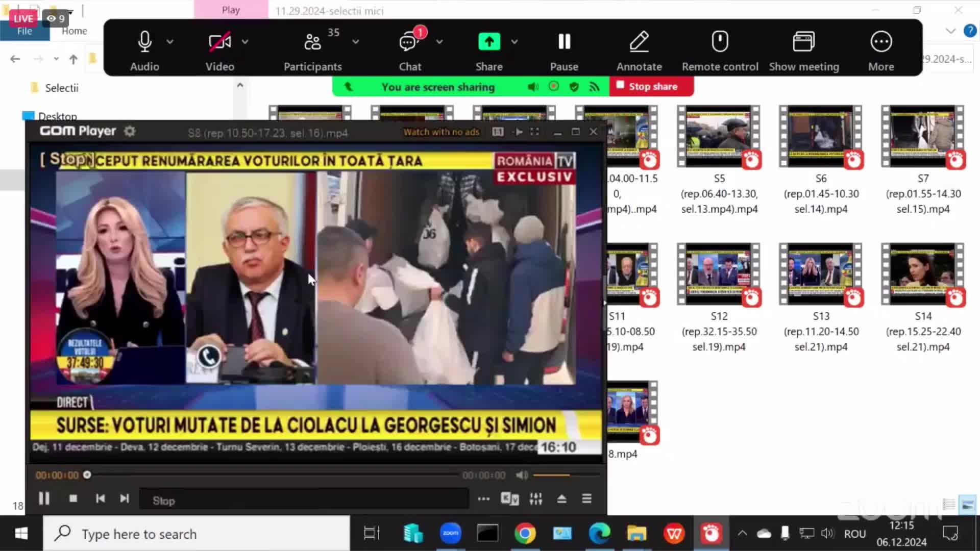
Task: Open the Participants panel in Zoom
Action: pos(312,51)
